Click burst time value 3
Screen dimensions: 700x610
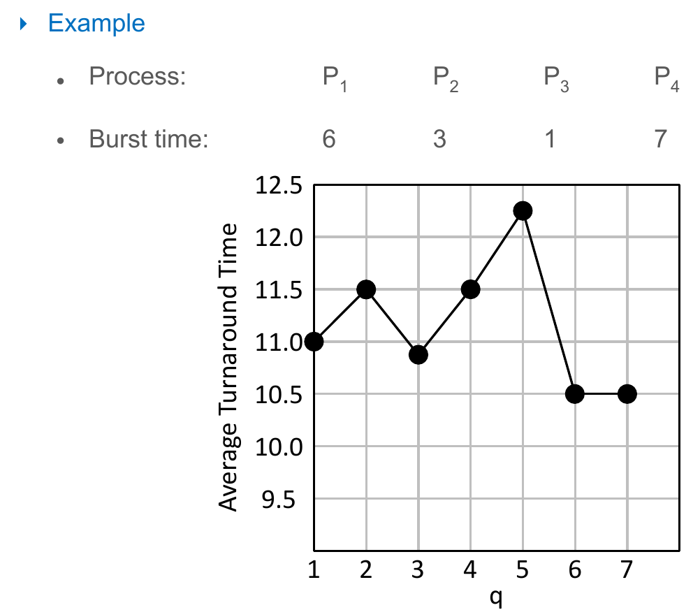[x=439, y=139]
